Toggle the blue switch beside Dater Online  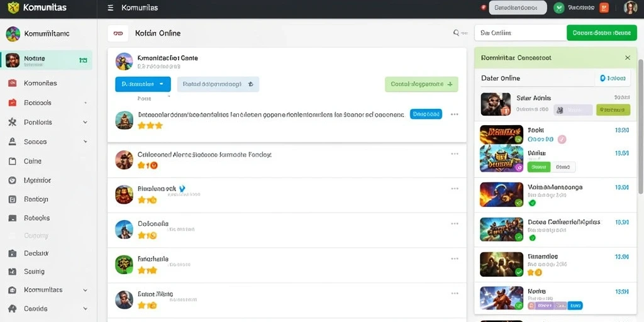(613, 78)
